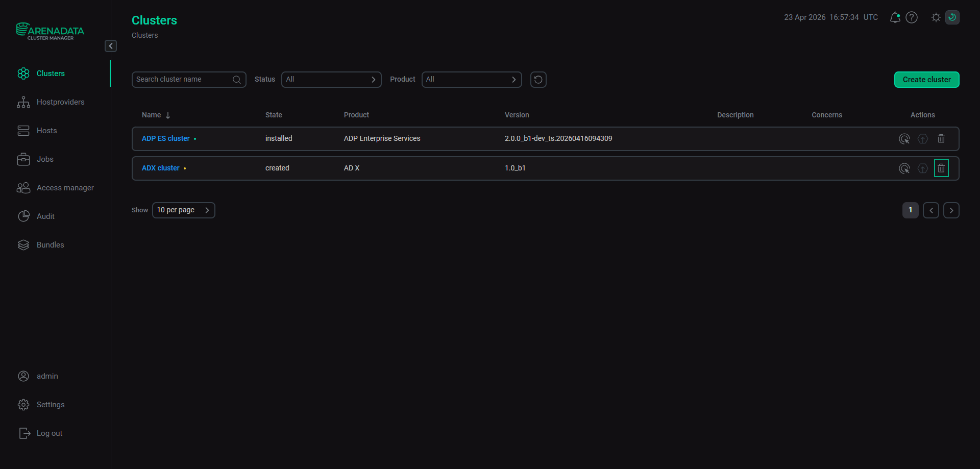The height and width of the screenshot is (469, 980).
Task: Click the Concerns column header
Action: tap(827, 115)
